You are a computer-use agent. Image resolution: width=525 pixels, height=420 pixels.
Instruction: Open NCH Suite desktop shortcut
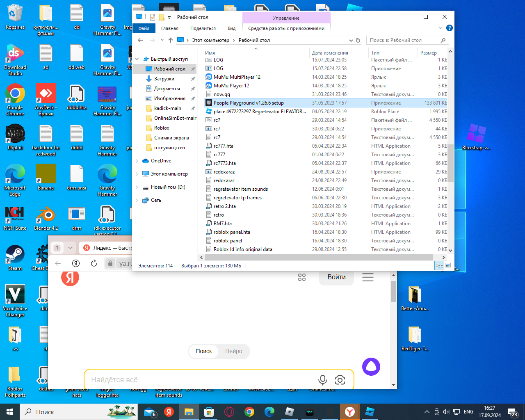(15, 217)
